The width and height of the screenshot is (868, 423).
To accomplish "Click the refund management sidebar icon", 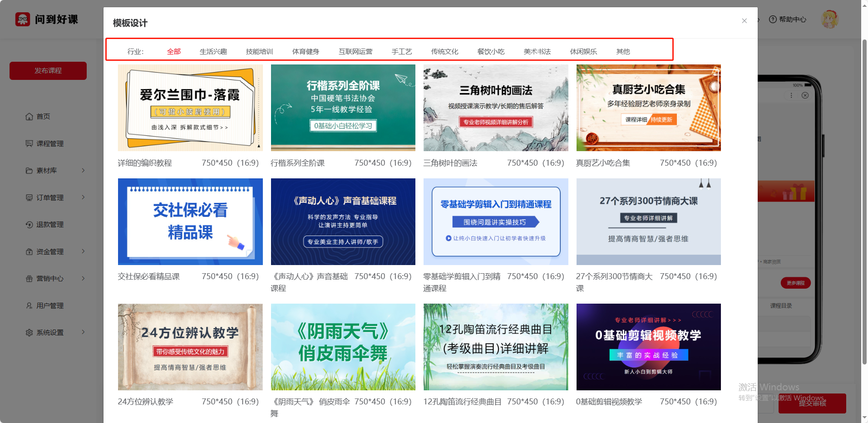I will 29,225.
